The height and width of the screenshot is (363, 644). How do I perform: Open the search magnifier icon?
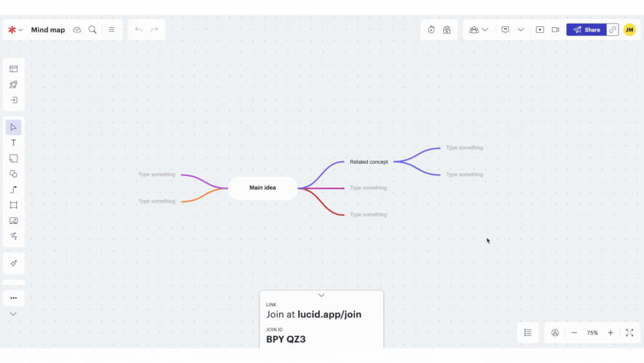pos(92,30)
